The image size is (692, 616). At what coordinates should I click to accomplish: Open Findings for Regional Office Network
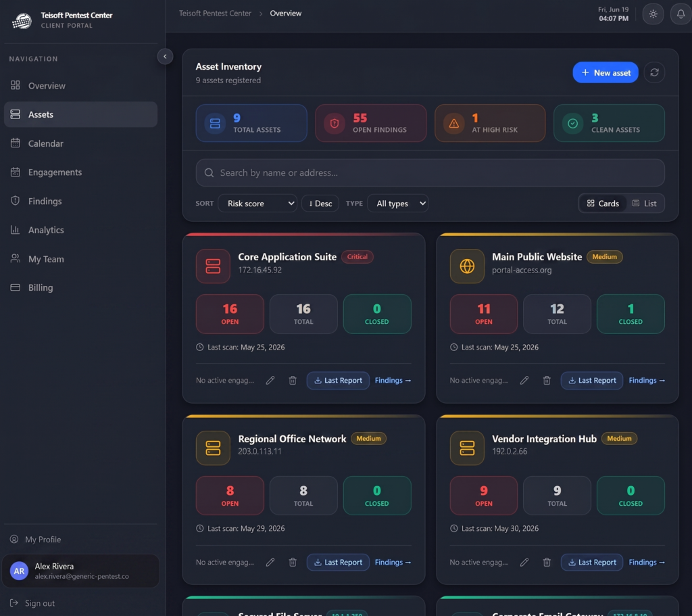click(x=393, y=562)
